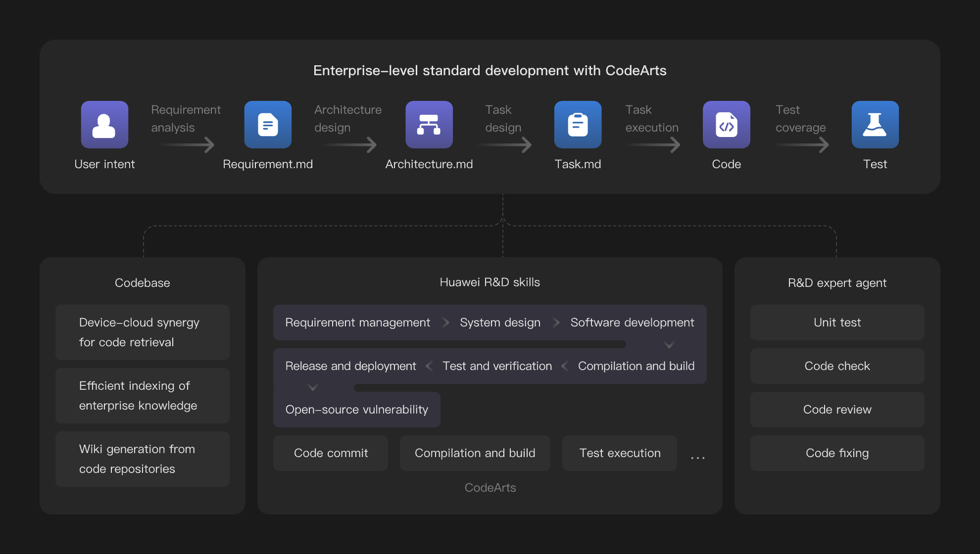980x554 pixels.
Task: Click the Architecture.md label
Action: [429, 164]
